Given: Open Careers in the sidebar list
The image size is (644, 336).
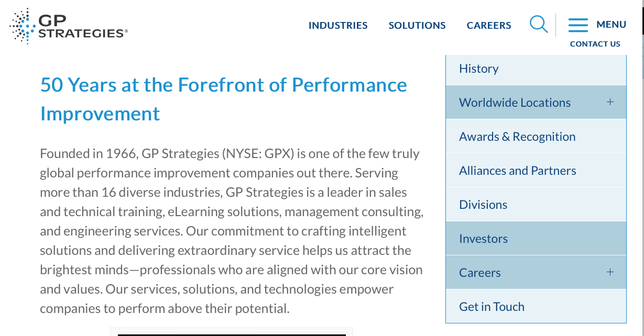Looking at the screenshot, I should (479, 273).
